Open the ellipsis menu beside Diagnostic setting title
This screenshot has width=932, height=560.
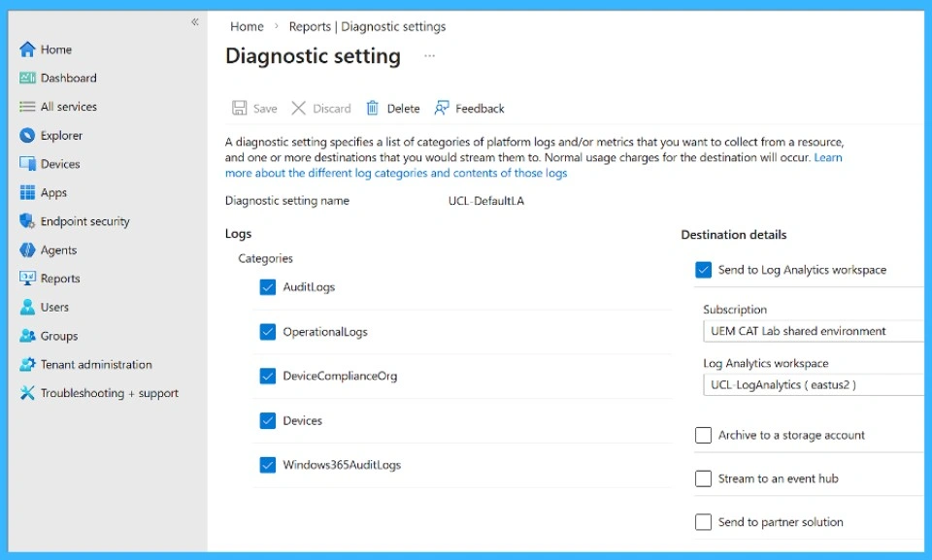click(430, 57)
